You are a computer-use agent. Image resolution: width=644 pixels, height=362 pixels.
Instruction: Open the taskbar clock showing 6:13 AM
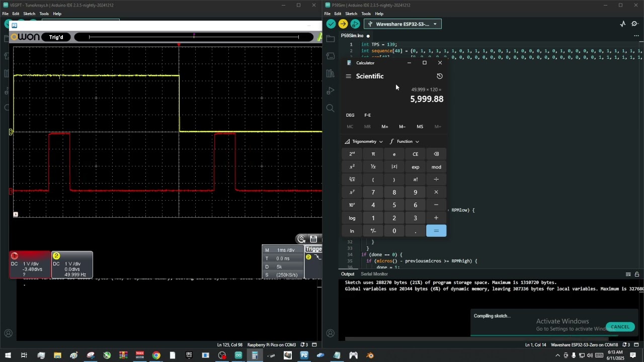pos(615,355)
